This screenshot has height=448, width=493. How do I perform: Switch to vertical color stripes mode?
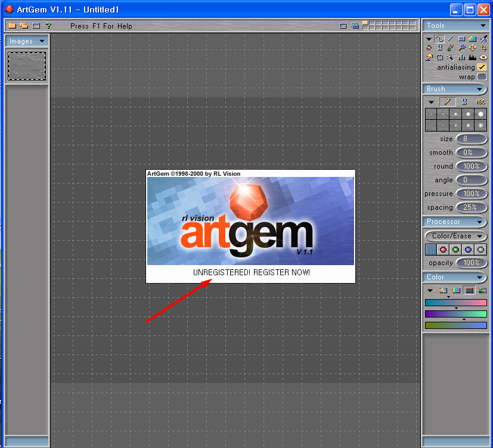[x=456, y=290]
